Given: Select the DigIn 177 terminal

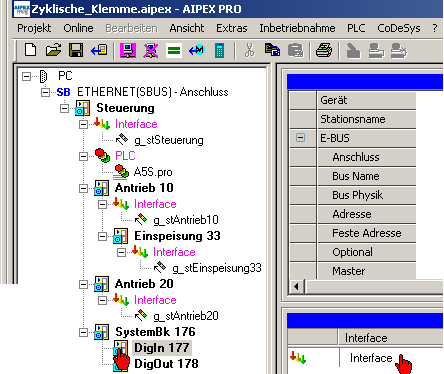Looking at the screenshot, I should 162,348.
